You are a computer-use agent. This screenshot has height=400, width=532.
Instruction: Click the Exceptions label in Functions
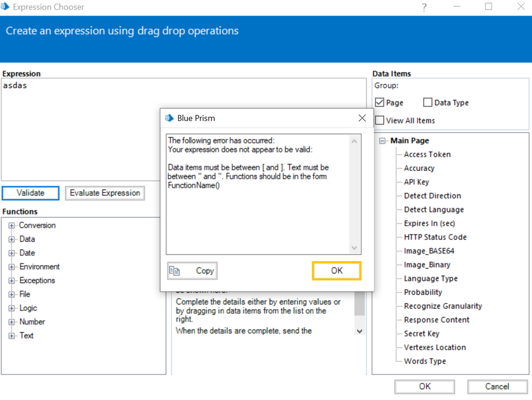click(37, 281)
